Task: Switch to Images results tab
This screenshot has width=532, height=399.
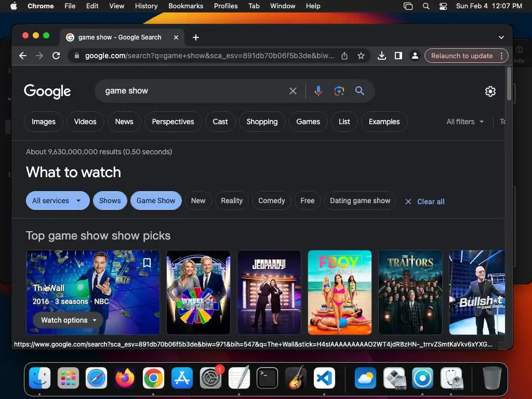Action: click(44, 122)
